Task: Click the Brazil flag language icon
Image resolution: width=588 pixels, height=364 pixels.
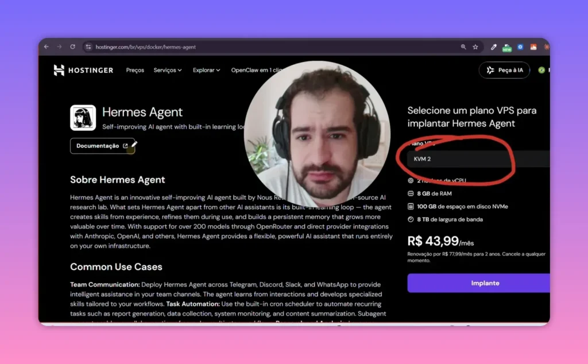Action: (x=541, y=70)
